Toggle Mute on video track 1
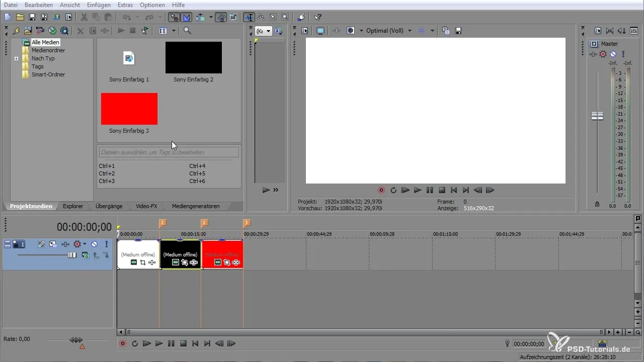The image size is (644, 362). coord(94,244)
